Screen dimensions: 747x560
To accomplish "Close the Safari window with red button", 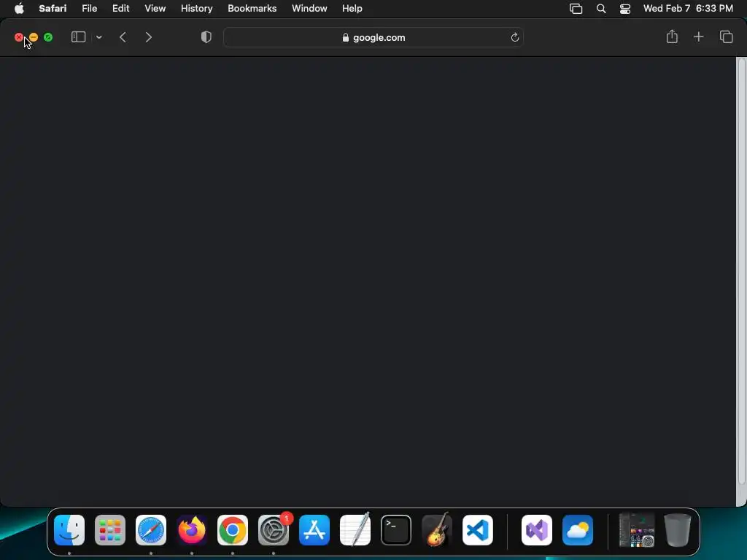I will [x=18, y=37].
